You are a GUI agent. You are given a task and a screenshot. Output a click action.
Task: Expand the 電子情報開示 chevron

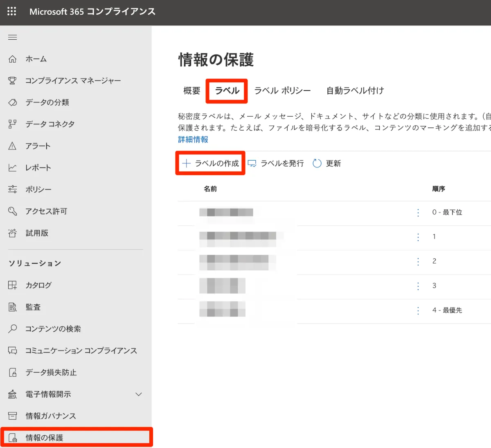[139, 394]
